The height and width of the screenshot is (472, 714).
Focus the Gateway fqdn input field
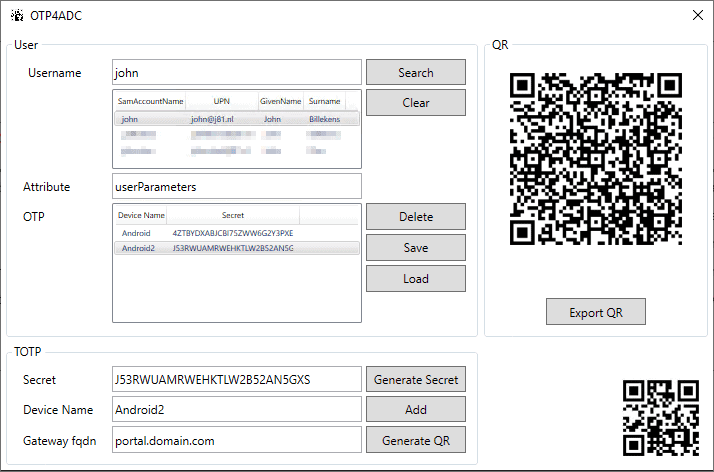click(237, 441)
